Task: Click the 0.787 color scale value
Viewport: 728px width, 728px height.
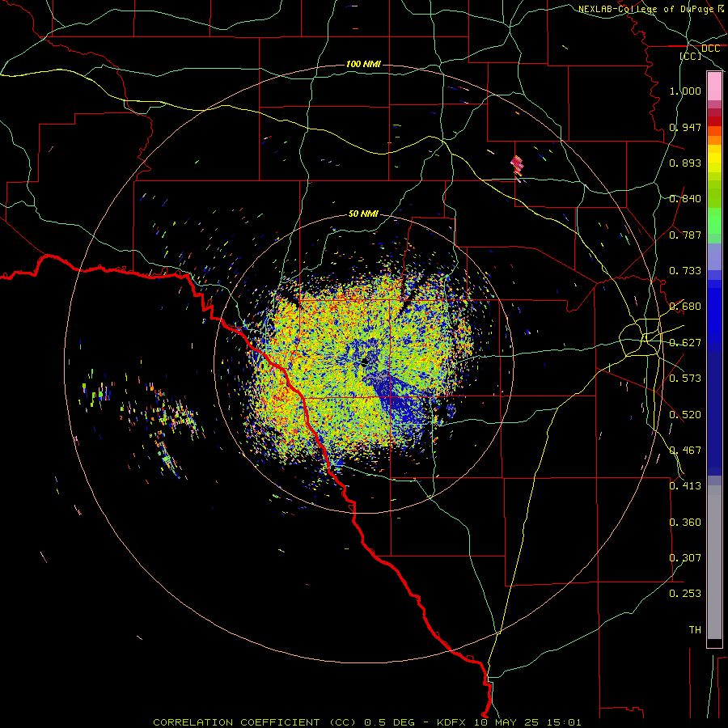Action: click(x=685, y=235)
